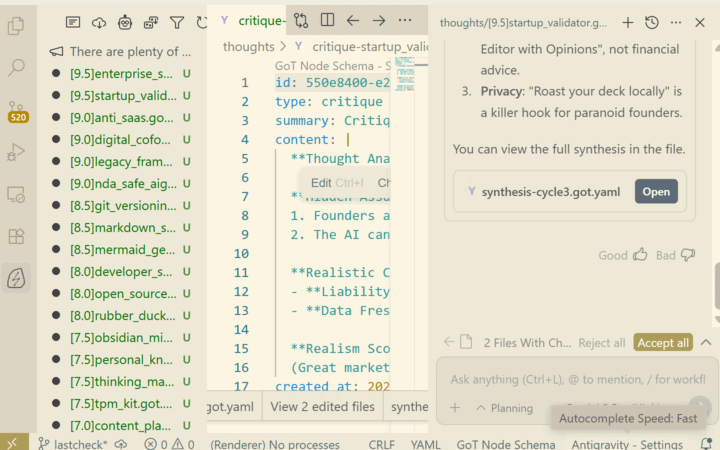Viewport: 720px width, 450px height.
Task: Click the notifications bell in status bar
Action: coord(707,443)
